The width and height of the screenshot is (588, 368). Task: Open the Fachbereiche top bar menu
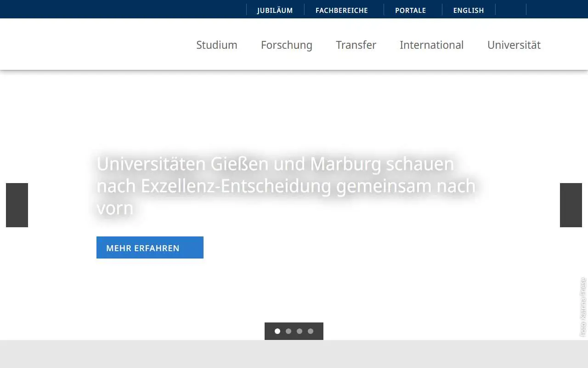pos(342,10)
